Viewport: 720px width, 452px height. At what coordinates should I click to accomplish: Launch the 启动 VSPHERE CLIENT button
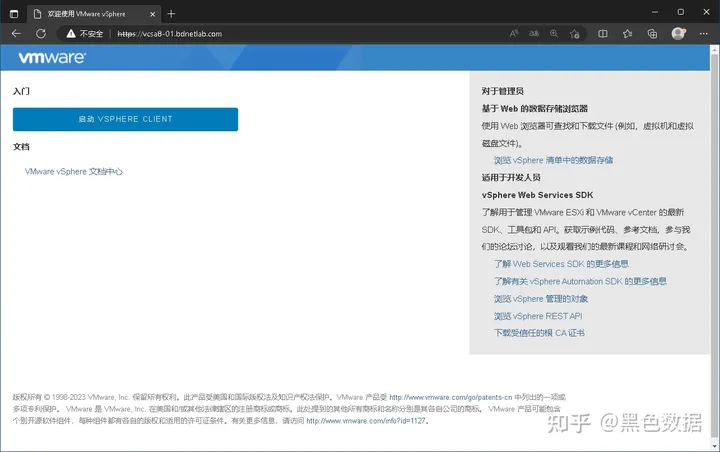(125, 119)
